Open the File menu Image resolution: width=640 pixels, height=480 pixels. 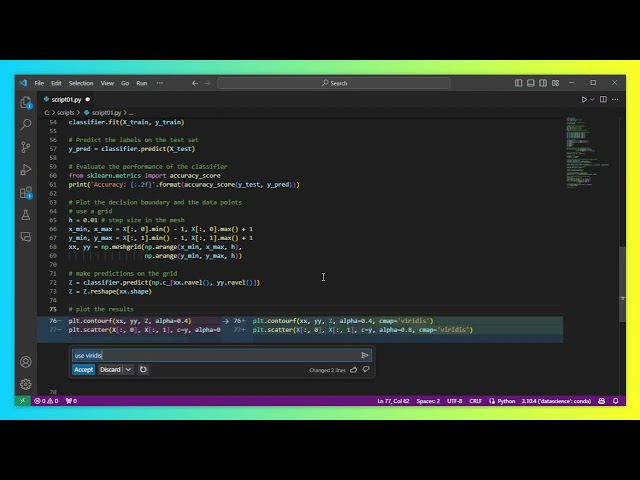pos(39,83)
